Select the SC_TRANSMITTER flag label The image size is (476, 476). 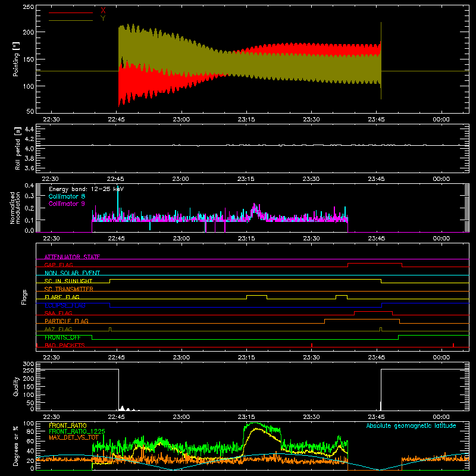[69, 289]
